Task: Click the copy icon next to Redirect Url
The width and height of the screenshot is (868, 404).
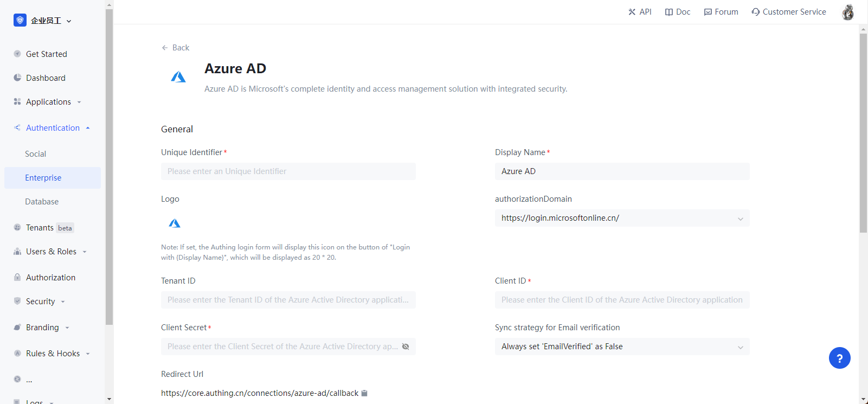Action: pos(364,393)
